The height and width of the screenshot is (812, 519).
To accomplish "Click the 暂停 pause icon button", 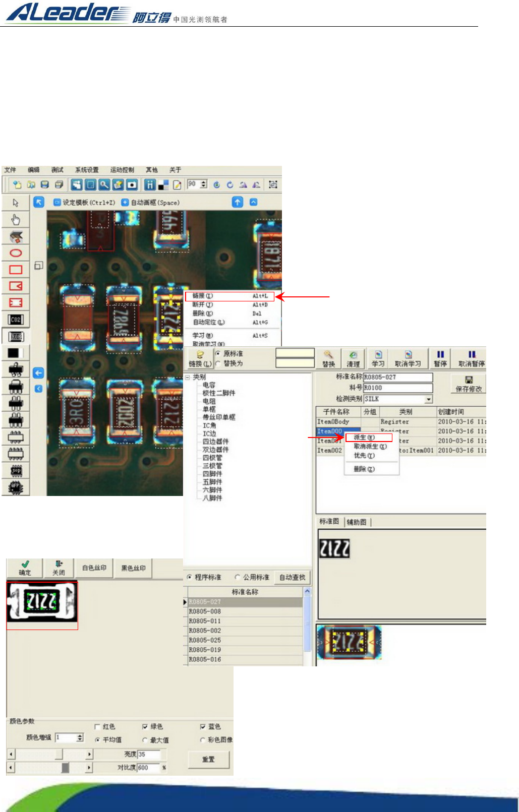I will tap(440, 359).
